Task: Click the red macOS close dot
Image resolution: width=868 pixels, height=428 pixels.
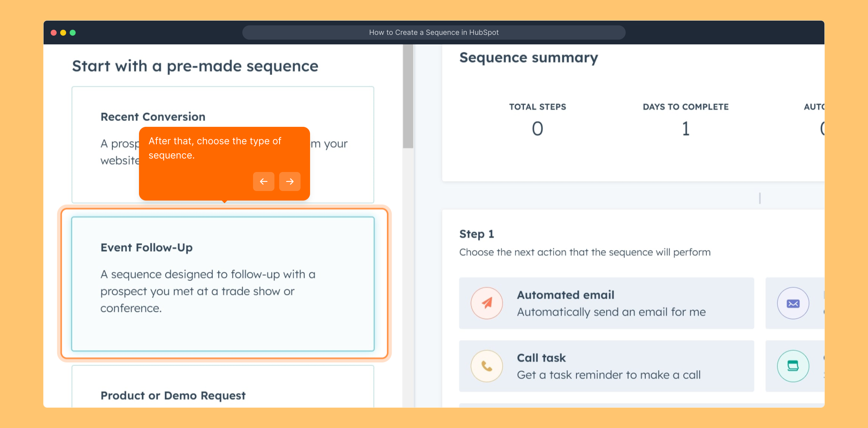Action: click(53, 32)
